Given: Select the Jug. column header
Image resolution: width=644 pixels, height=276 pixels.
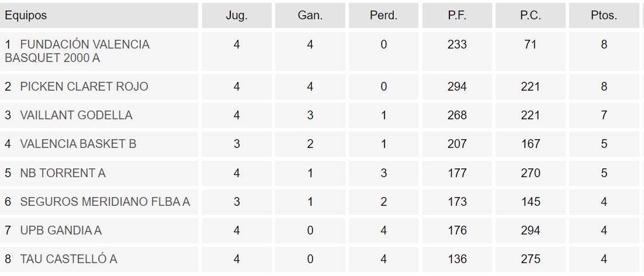Looking at the screenshot, I should pos(237,16).
